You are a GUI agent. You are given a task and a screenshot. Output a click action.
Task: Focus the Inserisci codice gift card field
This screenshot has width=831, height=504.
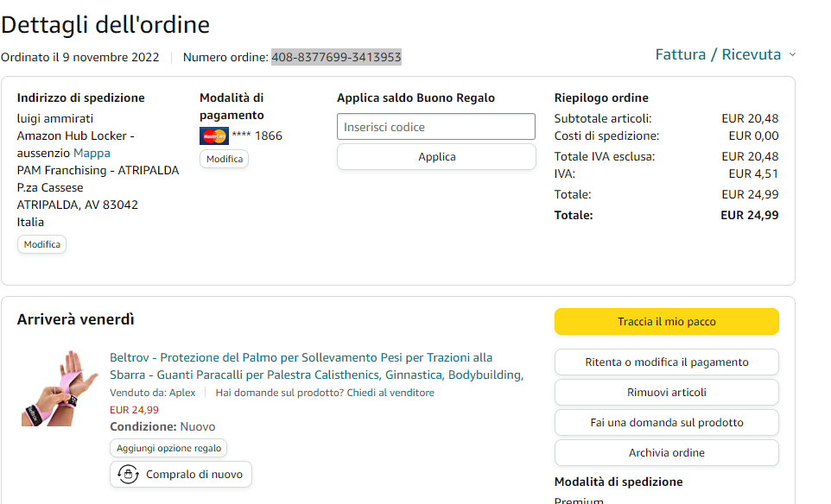[436, 127]
